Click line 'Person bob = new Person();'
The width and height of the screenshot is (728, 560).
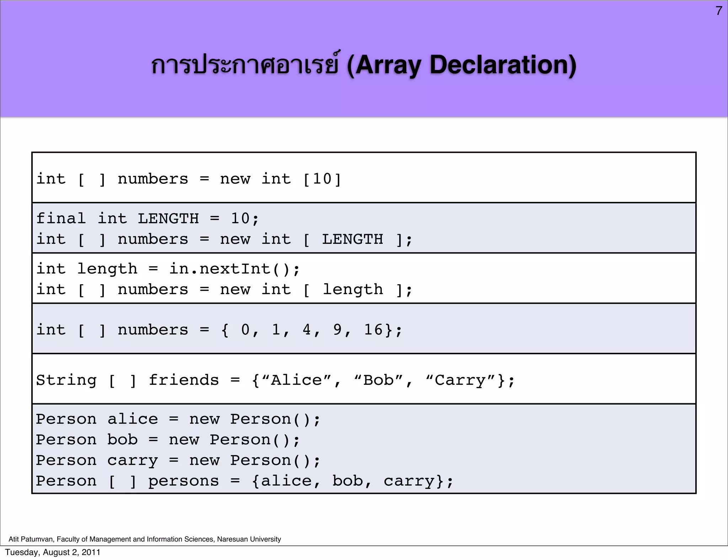tap(168, 440)
